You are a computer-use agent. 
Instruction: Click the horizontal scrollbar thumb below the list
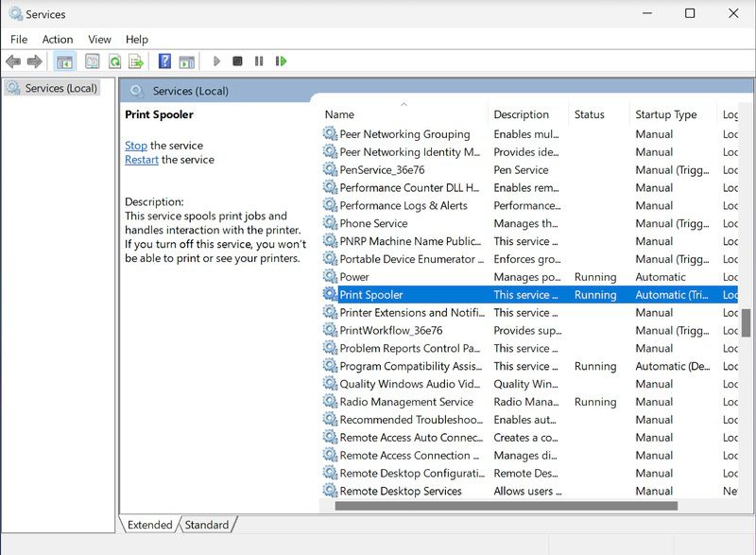tap(507, 505)
